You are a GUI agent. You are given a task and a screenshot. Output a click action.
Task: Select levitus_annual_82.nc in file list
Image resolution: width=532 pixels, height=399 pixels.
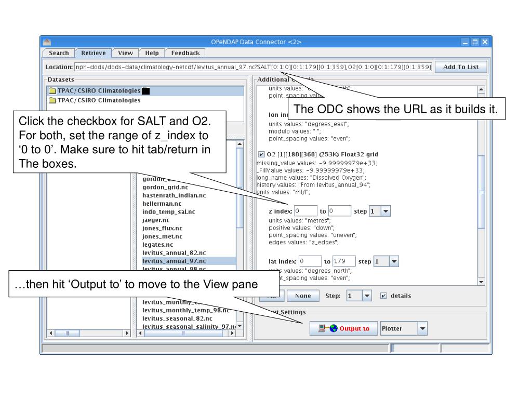pyautogui.click(x=174, y=253)
